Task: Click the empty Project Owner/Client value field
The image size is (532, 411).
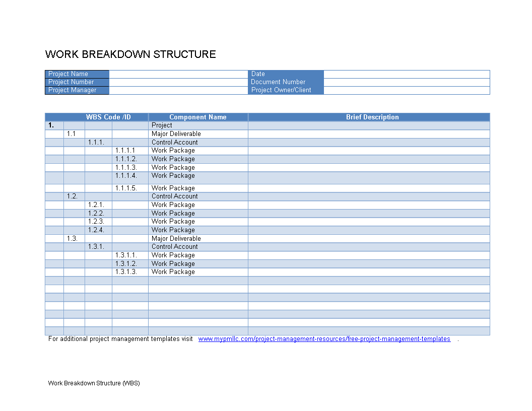Action: pos(407,90)
